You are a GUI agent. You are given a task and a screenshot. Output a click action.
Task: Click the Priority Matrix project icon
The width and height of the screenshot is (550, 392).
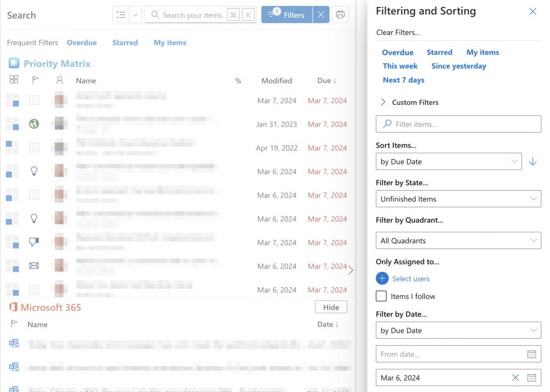13,63
